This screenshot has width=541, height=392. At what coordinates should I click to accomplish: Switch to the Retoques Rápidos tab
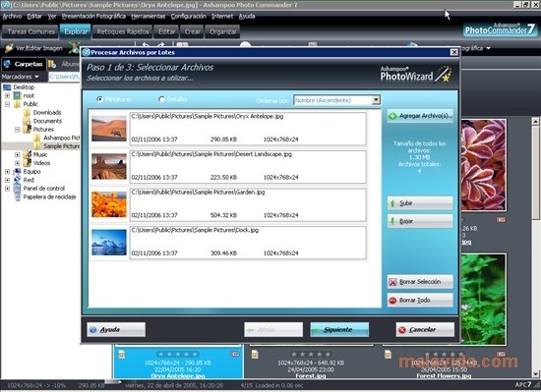123,31
